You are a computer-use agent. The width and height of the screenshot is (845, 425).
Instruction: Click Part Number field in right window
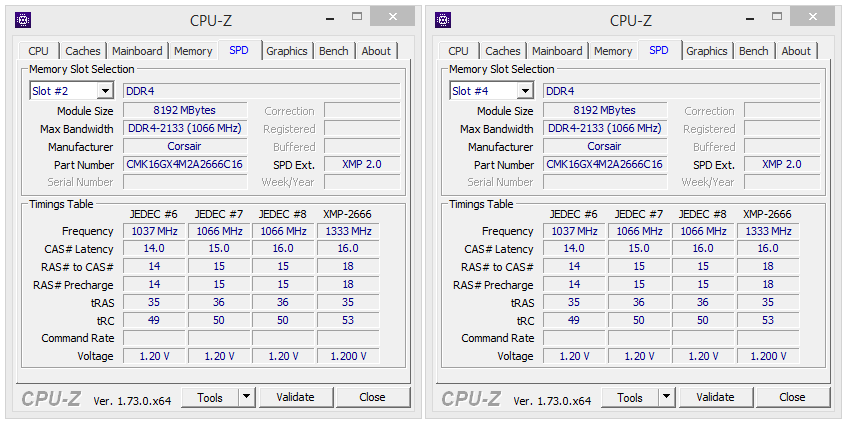click(605, 164)
